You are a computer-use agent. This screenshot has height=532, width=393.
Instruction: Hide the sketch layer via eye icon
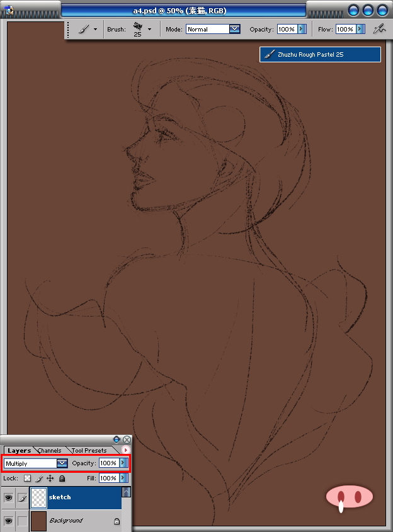[x=8, y=498]
